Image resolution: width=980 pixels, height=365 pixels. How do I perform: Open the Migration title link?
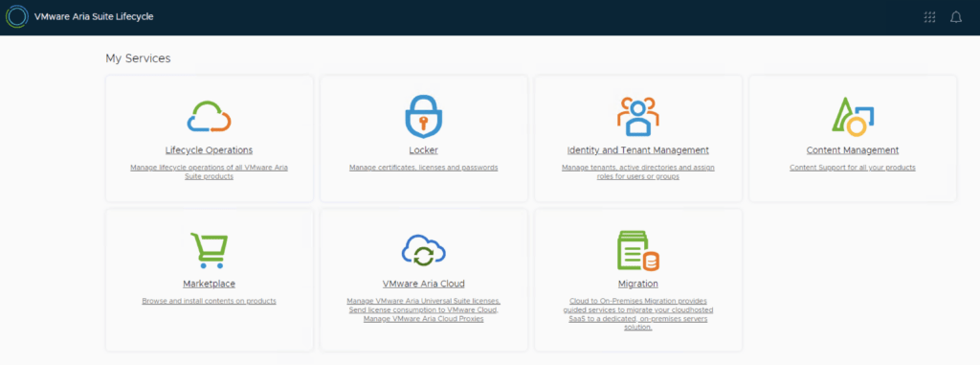pyautogui.click(x=637, y=284)
